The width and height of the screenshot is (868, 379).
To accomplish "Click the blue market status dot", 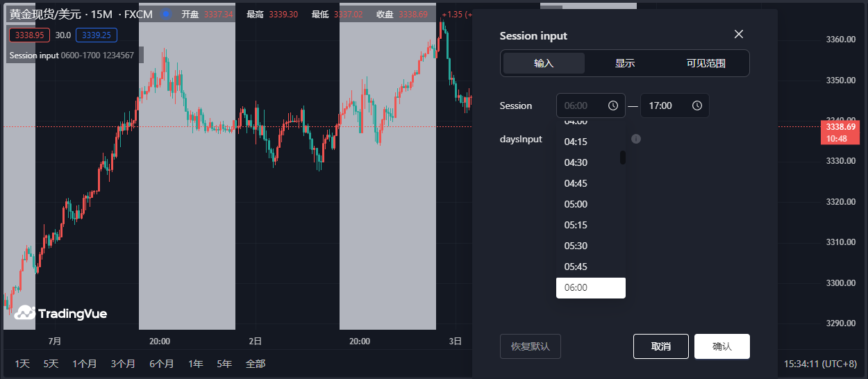I will click(166, 14).
